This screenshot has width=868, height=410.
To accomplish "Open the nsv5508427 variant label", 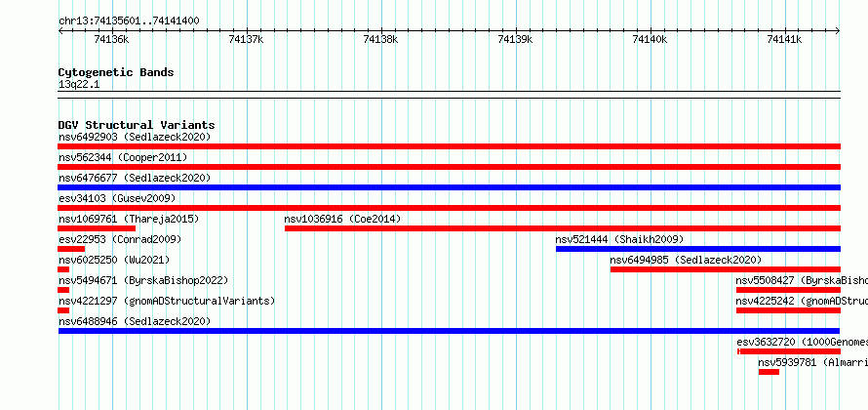I will point(802,280).
